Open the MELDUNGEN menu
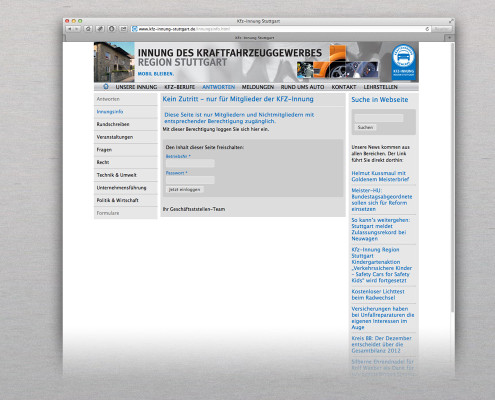The width and height of the screenshot is (495, 400). 258,87
